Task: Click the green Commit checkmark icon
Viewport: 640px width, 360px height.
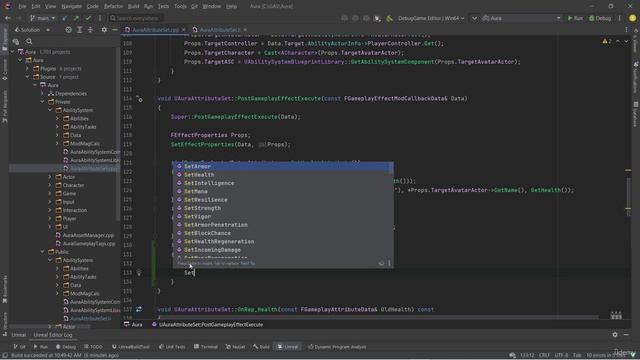Action: 88,18
